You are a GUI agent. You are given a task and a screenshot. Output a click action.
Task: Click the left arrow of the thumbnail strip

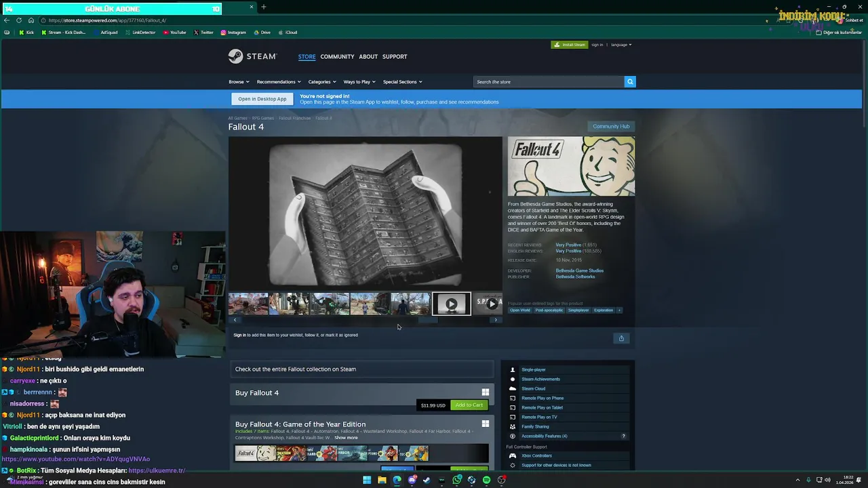(235, 320)
